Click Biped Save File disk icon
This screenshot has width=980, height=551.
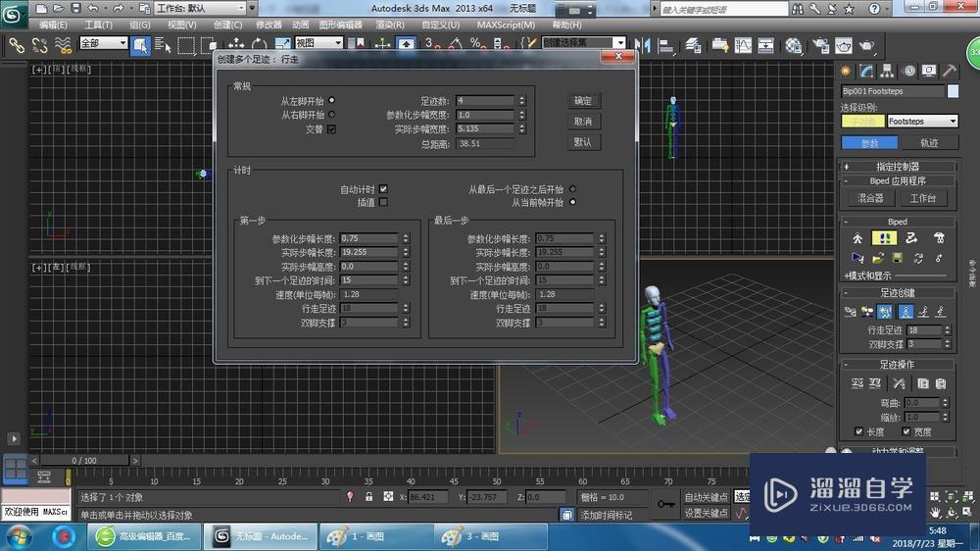click(898, 258)
